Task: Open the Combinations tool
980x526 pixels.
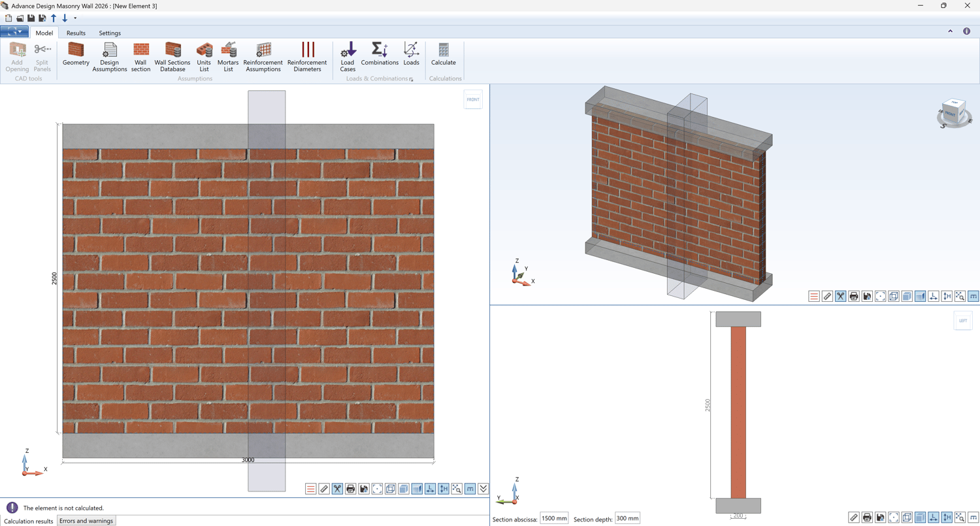Action: click(x=380, y=54)
